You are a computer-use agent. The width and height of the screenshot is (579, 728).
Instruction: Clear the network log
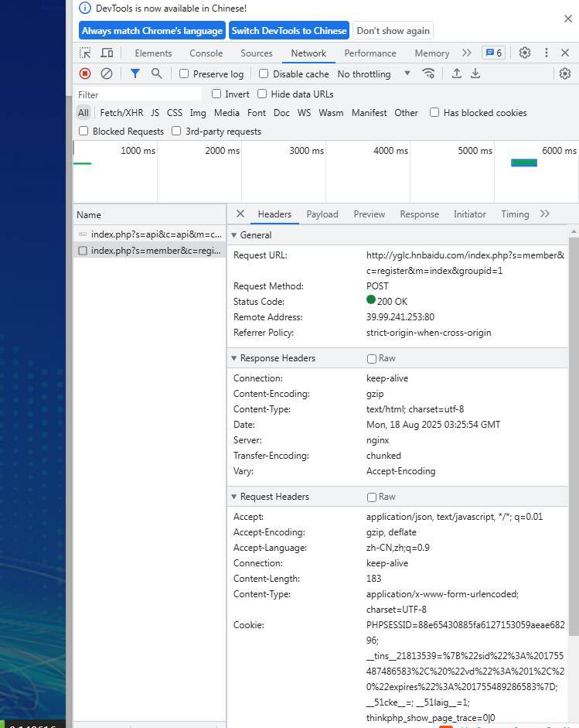pos(107,73)
